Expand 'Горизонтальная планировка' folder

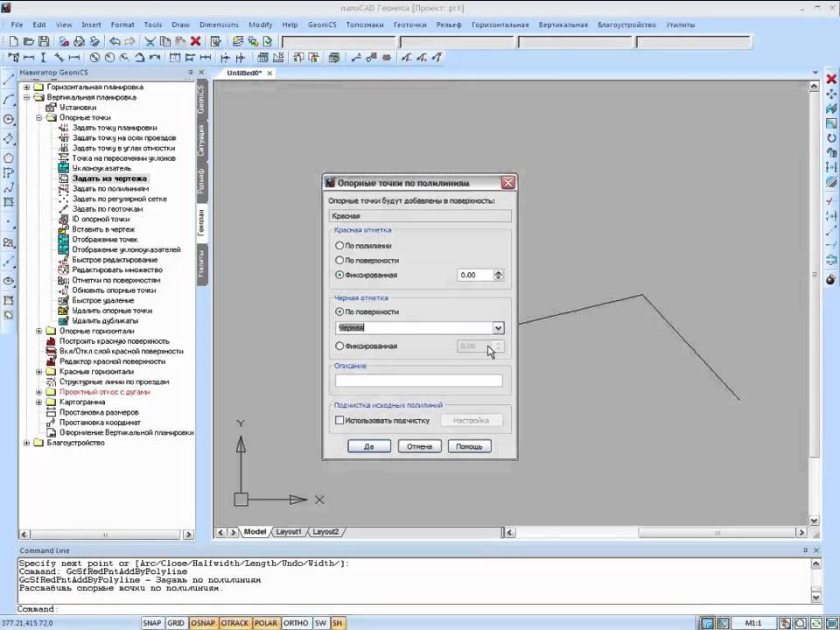click(27, 87)
